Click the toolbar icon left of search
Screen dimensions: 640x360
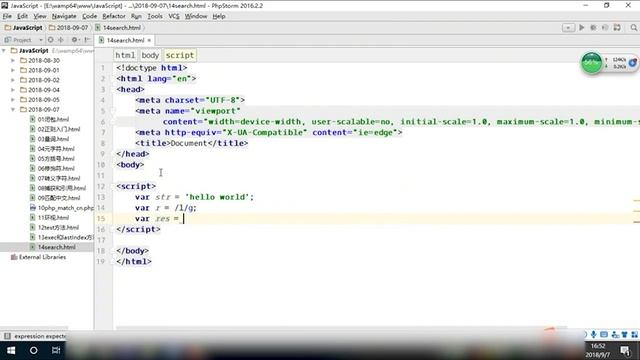(x=617, y=28)
